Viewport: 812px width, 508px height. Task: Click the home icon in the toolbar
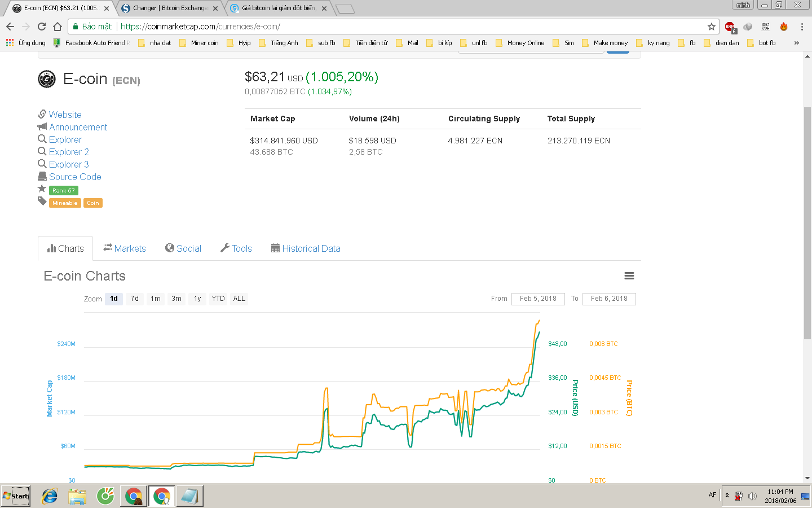coord(58,27)
